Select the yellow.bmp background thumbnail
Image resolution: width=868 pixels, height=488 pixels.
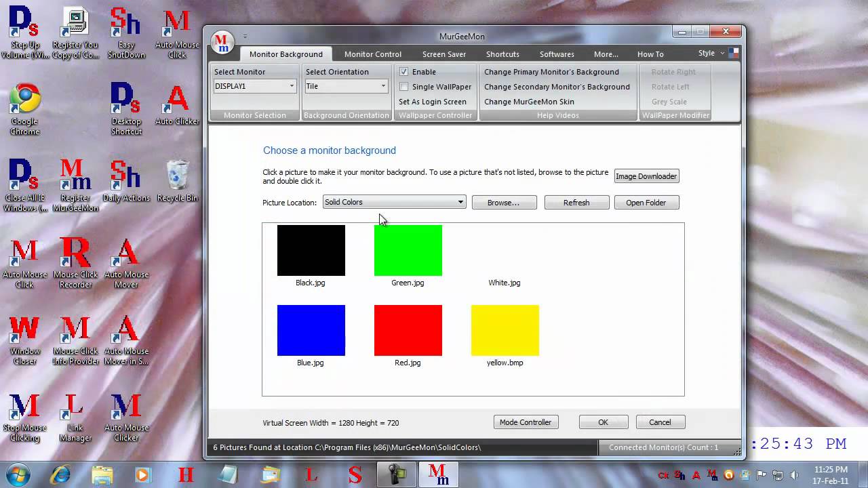(x=505, y=330)
